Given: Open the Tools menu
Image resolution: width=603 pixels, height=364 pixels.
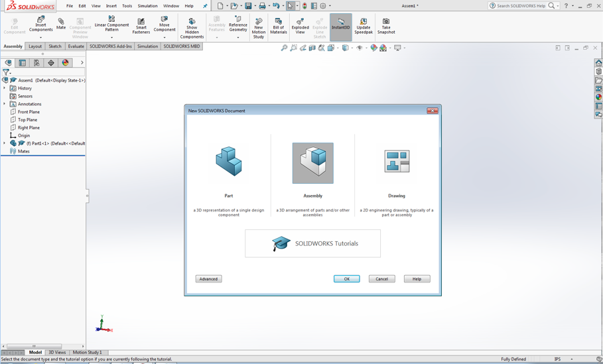Looking at the screenshot, I should tap(127, 6).
